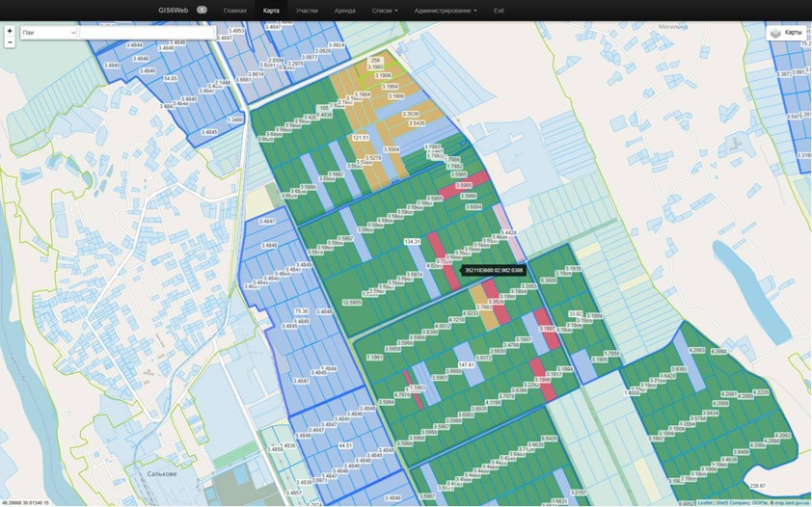Select the blue parcel labeled 75.36
812x507 pixels.
301,311
